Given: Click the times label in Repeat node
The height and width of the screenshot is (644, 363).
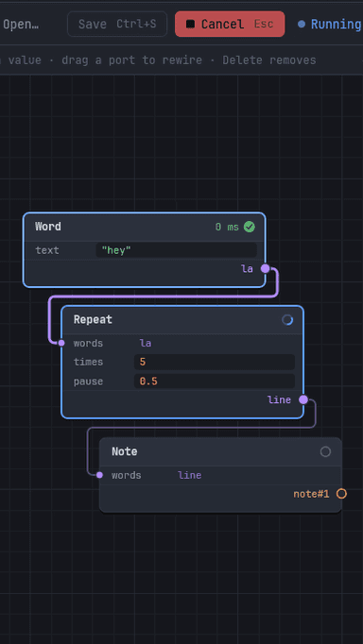Looking at the screenshot, I should click(88, 363).
